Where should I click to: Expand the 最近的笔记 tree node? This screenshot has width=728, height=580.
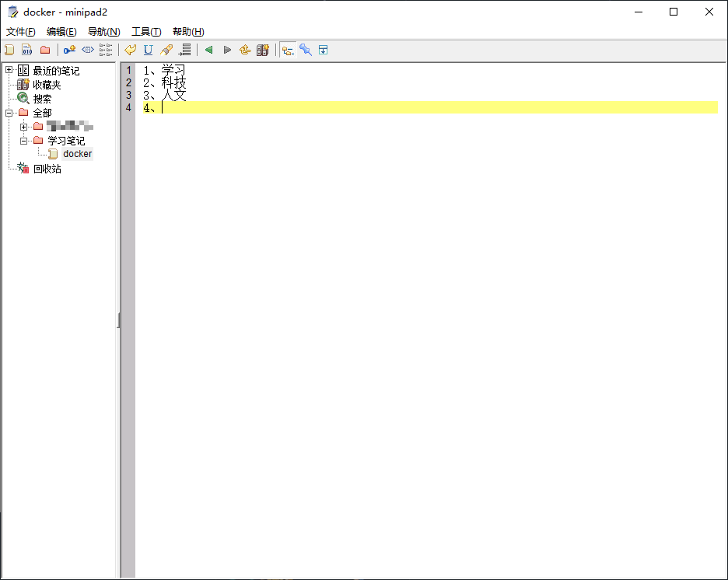coord(9,71)
